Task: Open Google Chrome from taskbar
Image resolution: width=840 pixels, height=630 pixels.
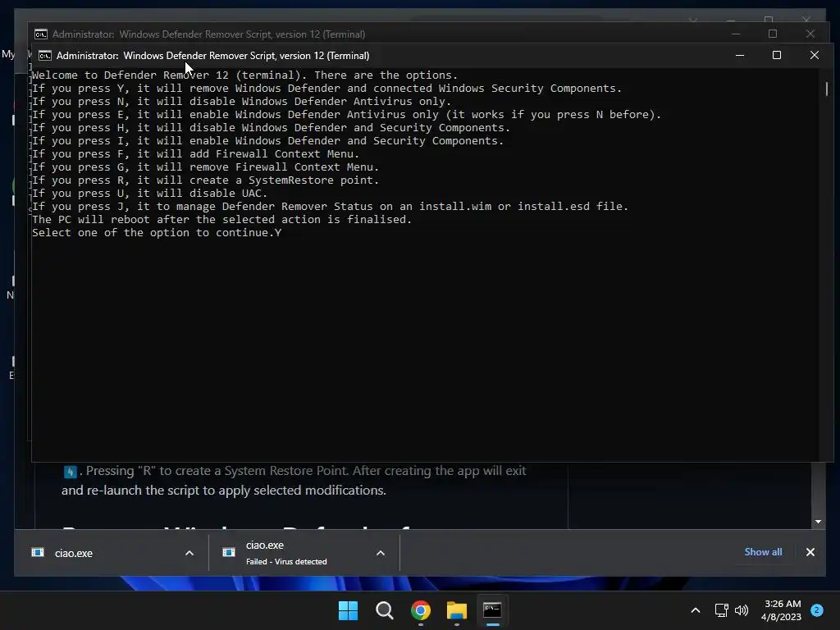Action: tap(421, 610)
